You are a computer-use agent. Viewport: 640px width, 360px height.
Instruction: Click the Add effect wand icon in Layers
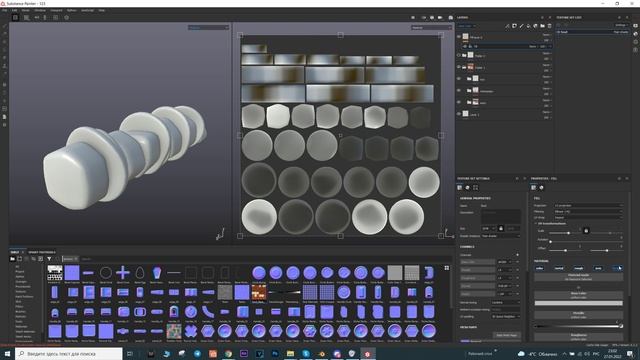(x=507, y=26)
